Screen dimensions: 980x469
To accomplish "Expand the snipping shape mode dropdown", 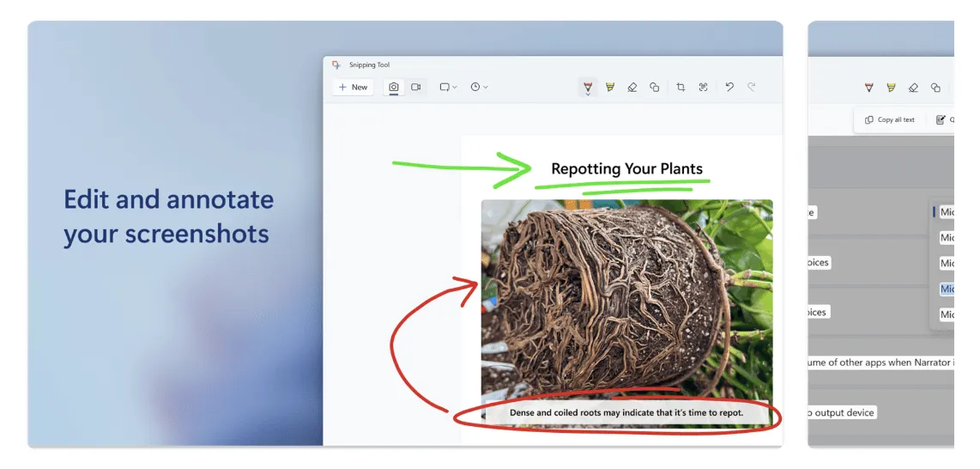I will pos(448,88).
